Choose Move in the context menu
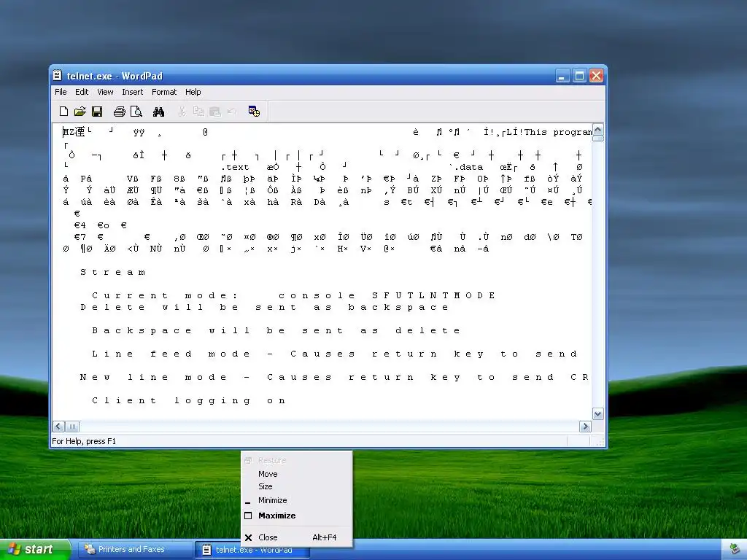 (297, 474)
